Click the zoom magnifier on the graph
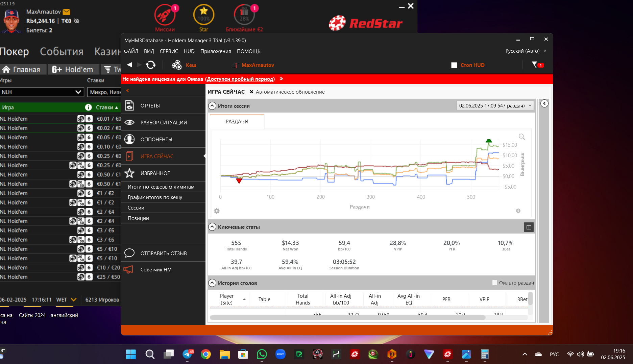Image resolution: width=633 pixels, height=364 pixels. [x=522, y=137]
